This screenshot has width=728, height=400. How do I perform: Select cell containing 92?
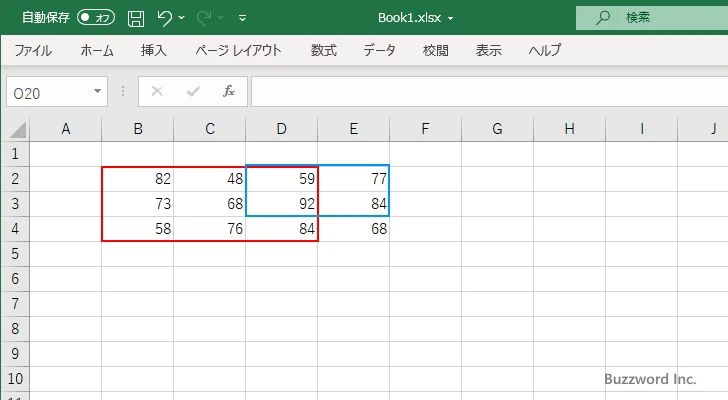(282, 204)
